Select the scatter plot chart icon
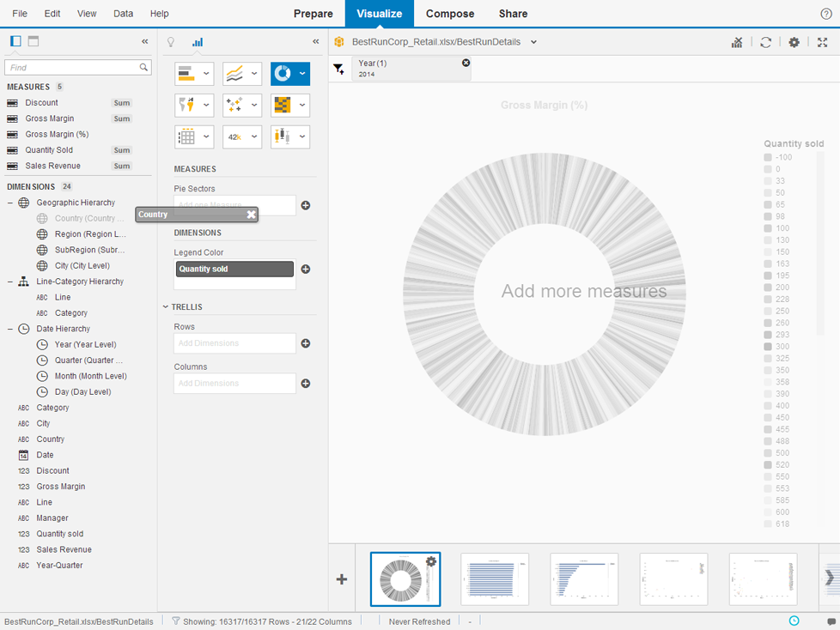Viewport: 840px width, 630px height. click(x=234, y=105)
